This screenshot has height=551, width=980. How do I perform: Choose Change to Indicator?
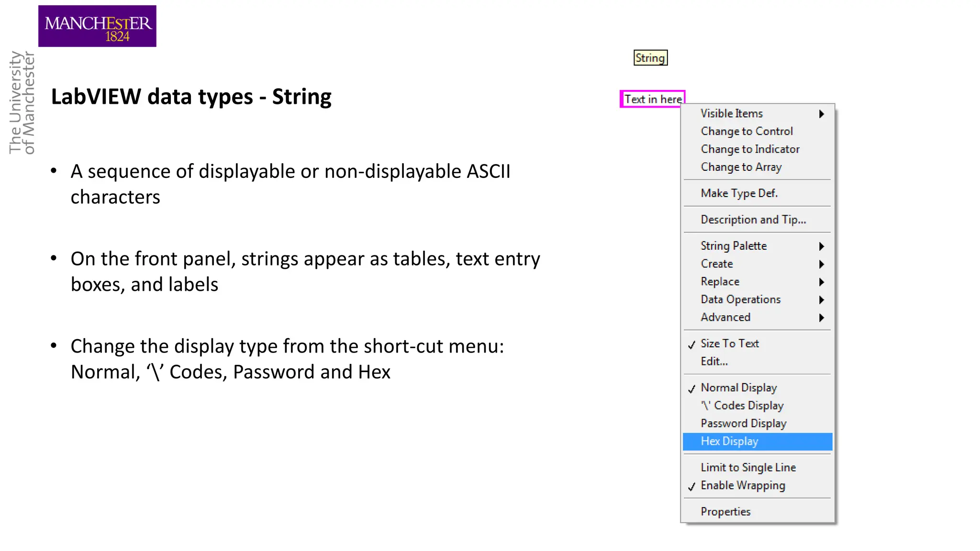tap(757, 149)
